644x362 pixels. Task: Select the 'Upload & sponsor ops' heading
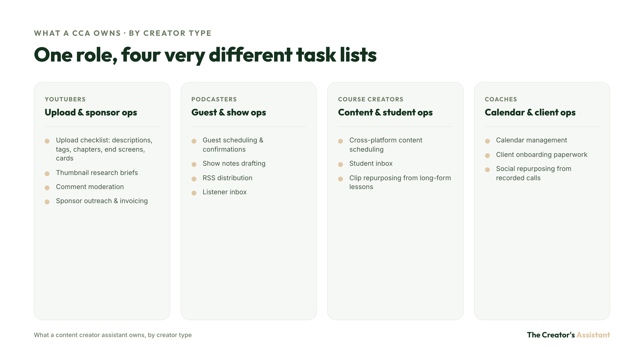91,112
